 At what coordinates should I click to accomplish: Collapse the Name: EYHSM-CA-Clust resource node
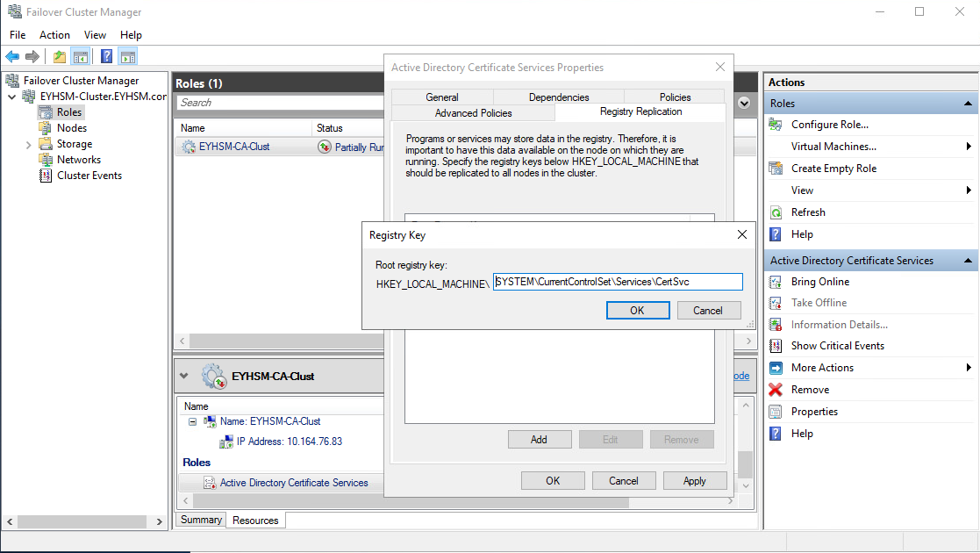pyautogui.click(x=192, y=421)
